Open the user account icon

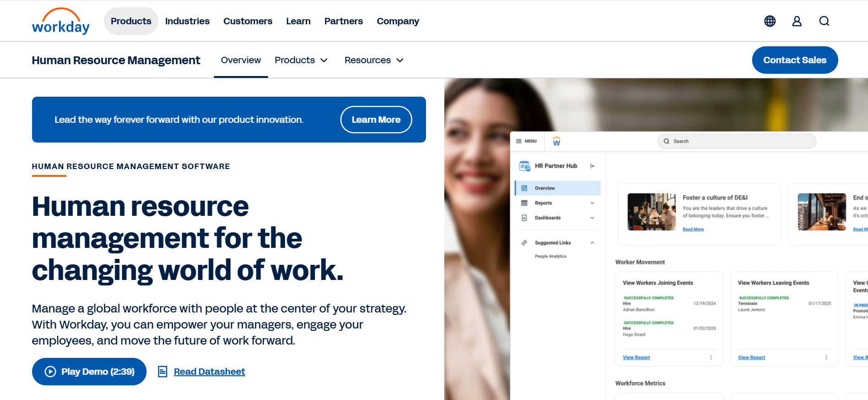click(x=797, y=21)
